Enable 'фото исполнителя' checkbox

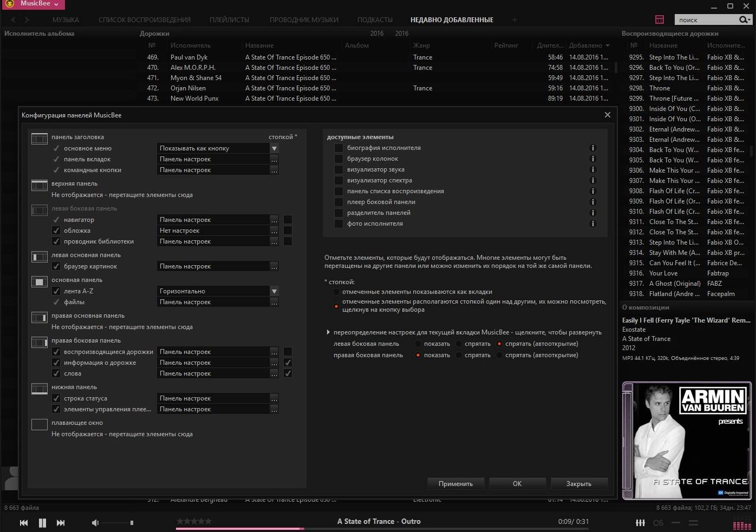coord(338,224)
